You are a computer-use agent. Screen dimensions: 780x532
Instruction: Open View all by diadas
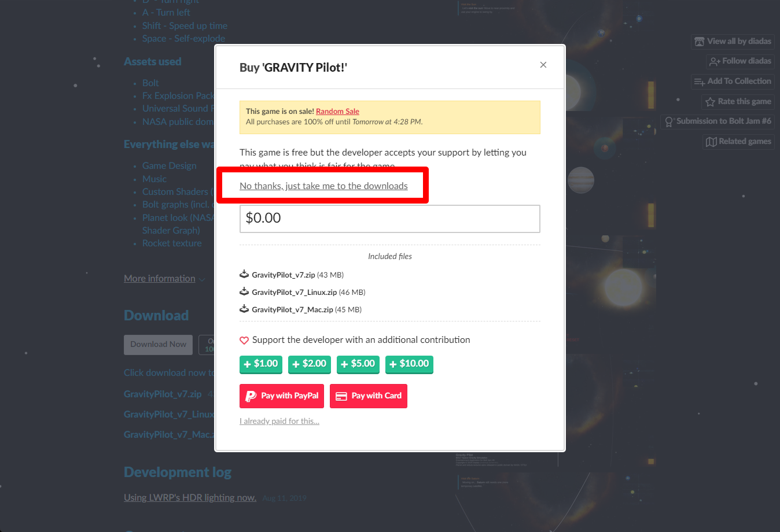(x=733, y=41)
